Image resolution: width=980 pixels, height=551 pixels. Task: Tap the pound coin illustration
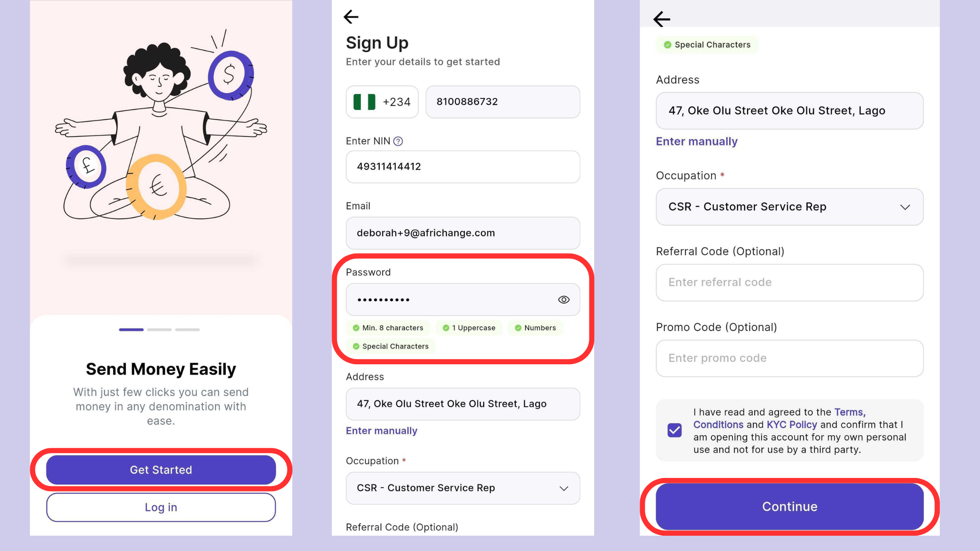click(x=86, y=167)
